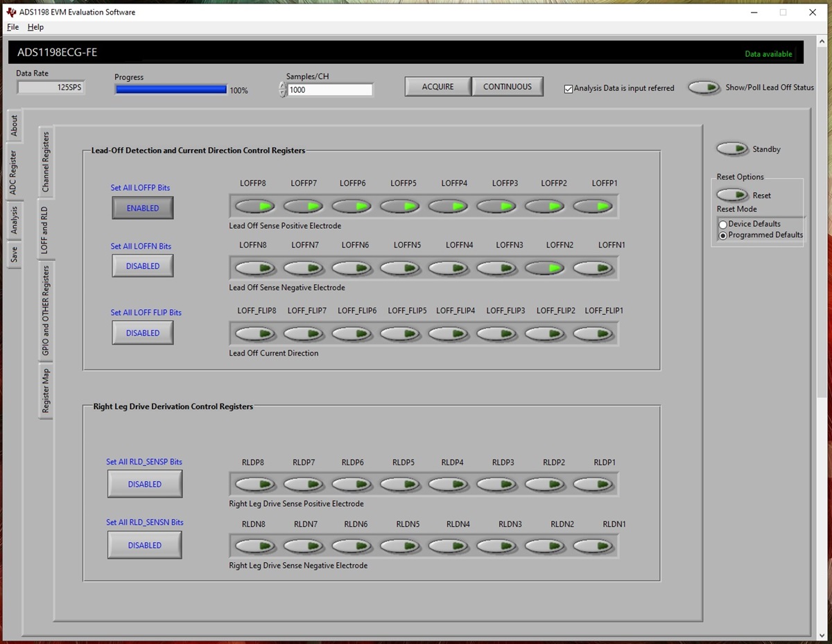Toggle Show/Poll Lead Off Status switch
Screen dimensions: 832x644
coord(704,87)
